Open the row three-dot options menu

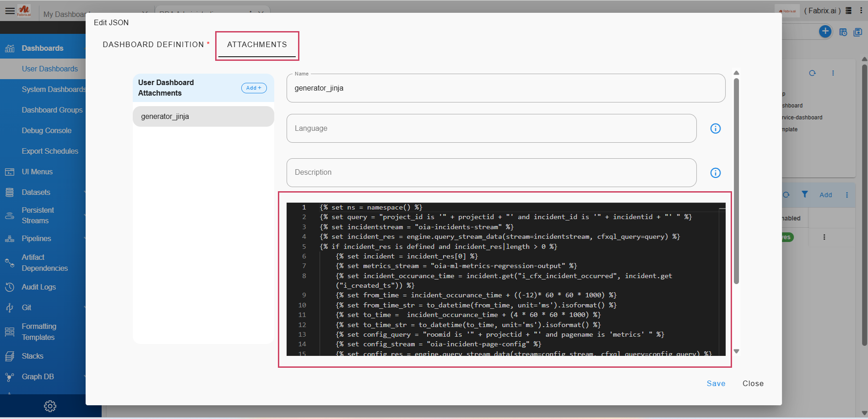coord(824,237)
